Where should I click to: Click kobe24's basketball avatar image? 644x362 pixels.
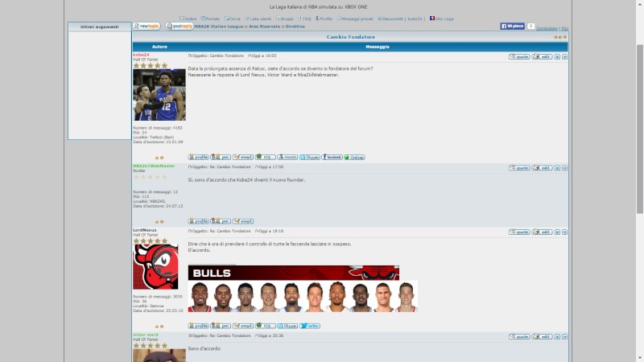[159, 95]
